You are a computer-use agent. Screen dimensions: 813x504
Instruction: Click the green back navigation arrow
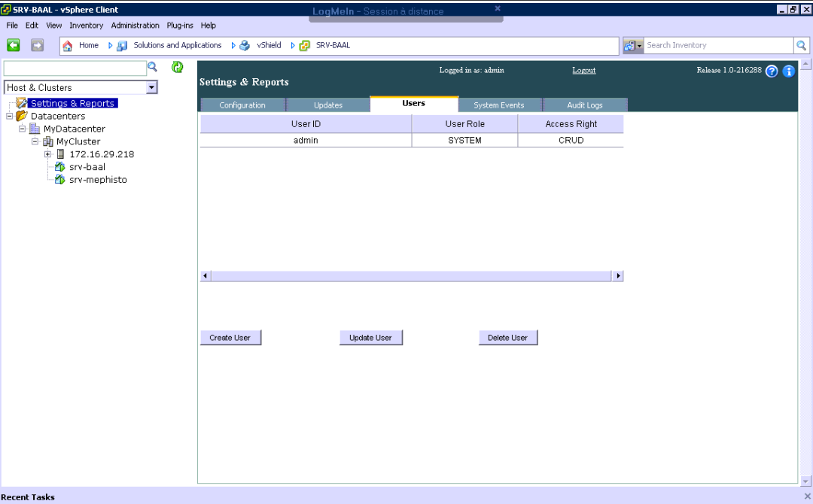point(14,46)
